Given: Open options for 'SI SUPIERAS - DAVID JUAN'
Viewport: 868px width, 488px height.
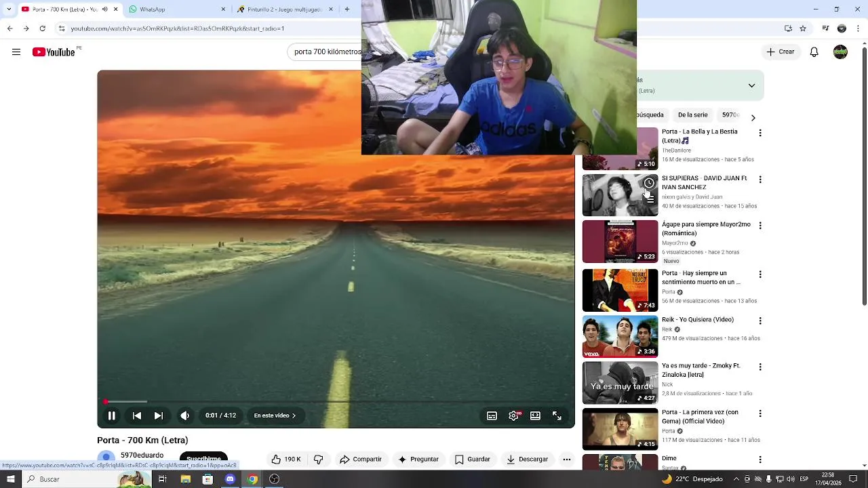Looking at the screenshot, I should 760,180.
